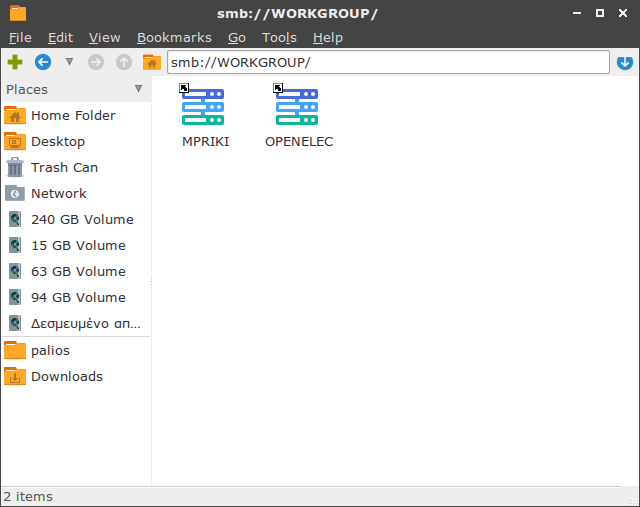Click the home folder toolbar icon
This screenshot has width=640, height=507.
(151, 62)
